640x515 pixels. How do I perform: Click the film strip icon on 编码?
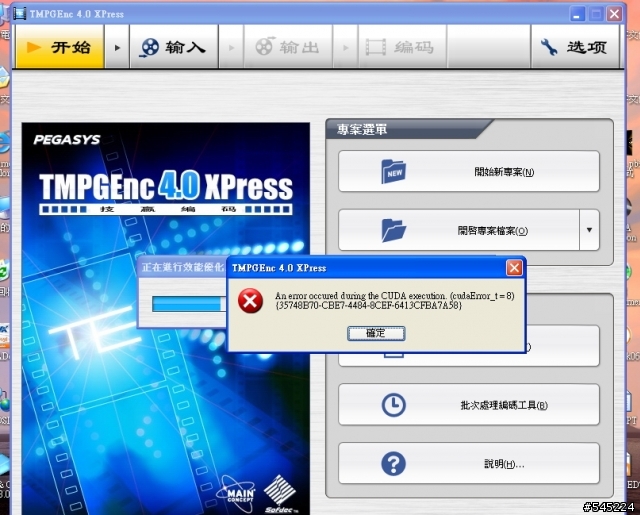(376, 47)
